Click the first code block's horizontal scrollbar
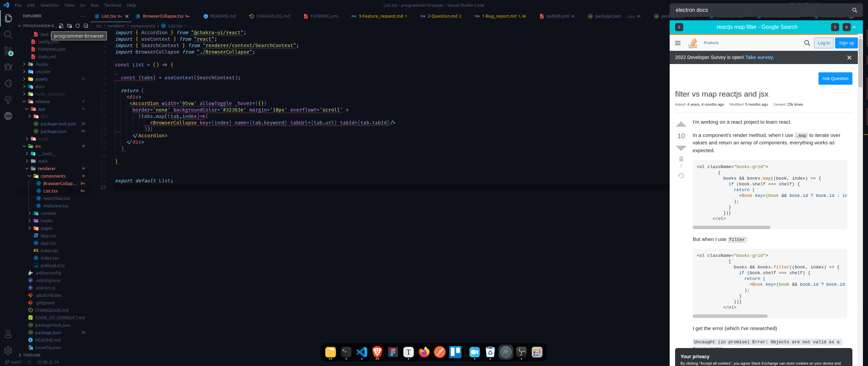Screen dimensions: 868x366 coord(731,227)
